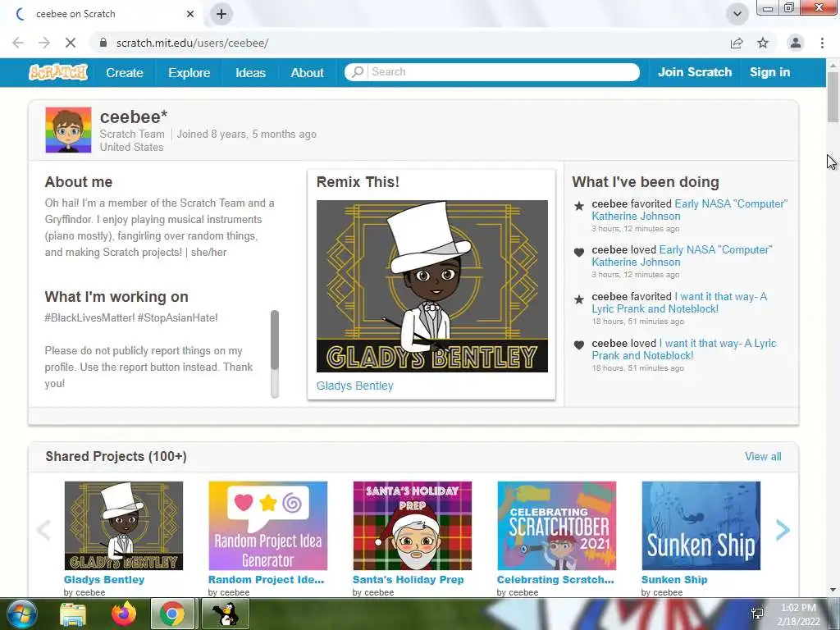840x630 pixels.
Task: Click the 'Joined 8 years, 5 months ago' text
Action: 246,134
